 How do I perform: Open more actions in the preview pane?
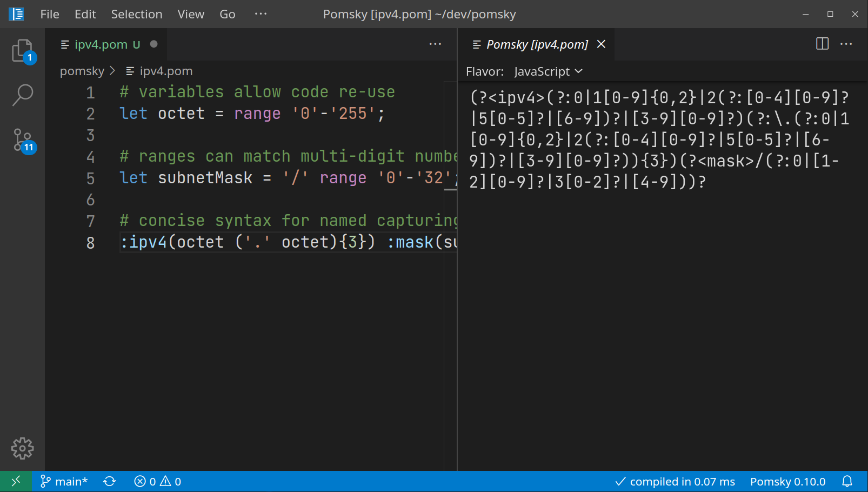(x=846, y=44)
